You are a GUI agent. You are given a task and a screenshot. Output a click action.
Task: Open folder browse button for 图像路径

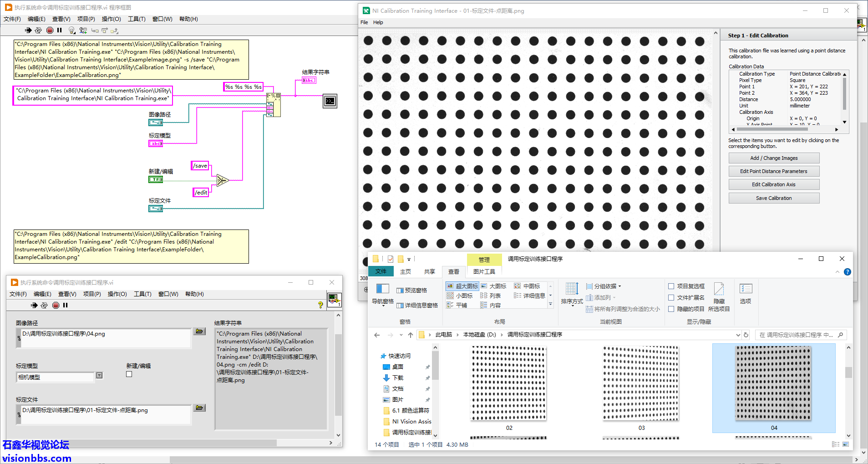pos(199,331)
